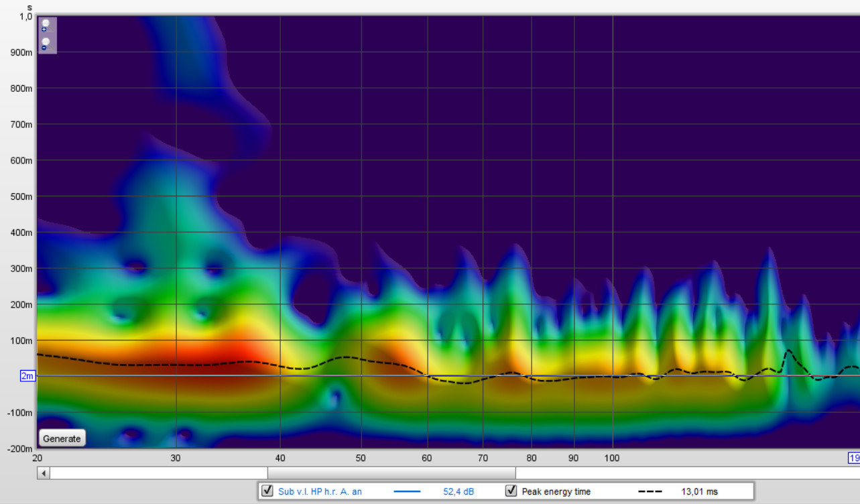Image resolution: width=860 pixels, height=504 pixels.
Task: Click the zoom in magnifier icon
Action: tap(45, 26)
